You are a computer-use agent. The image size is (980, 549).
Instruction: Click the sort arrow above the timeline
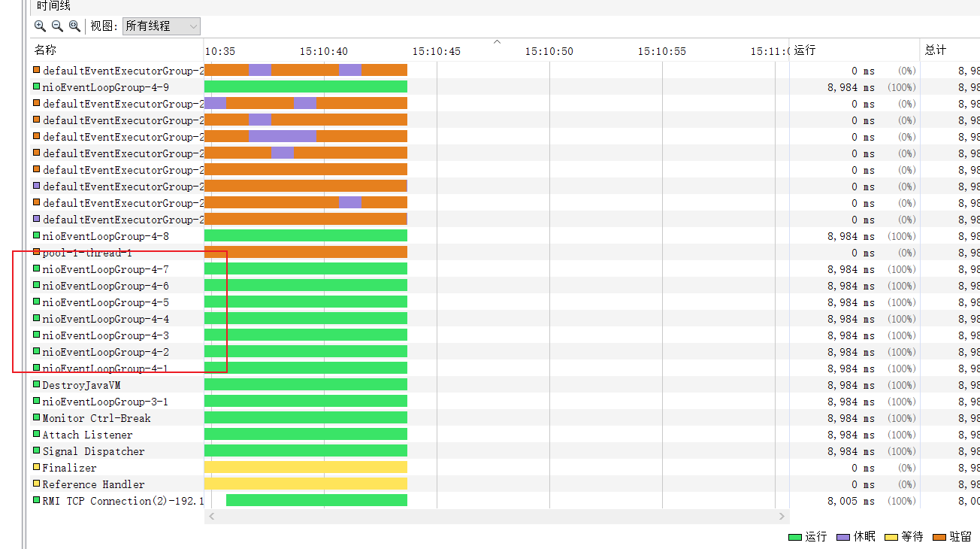(497, 42)
